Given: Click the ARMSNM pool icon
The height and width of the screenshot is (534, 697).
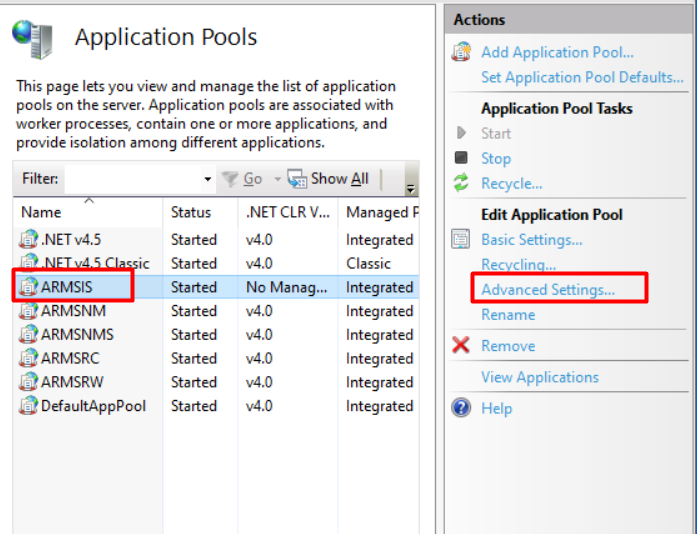Looking at the screenshot, I should click(x=28, y=310).
